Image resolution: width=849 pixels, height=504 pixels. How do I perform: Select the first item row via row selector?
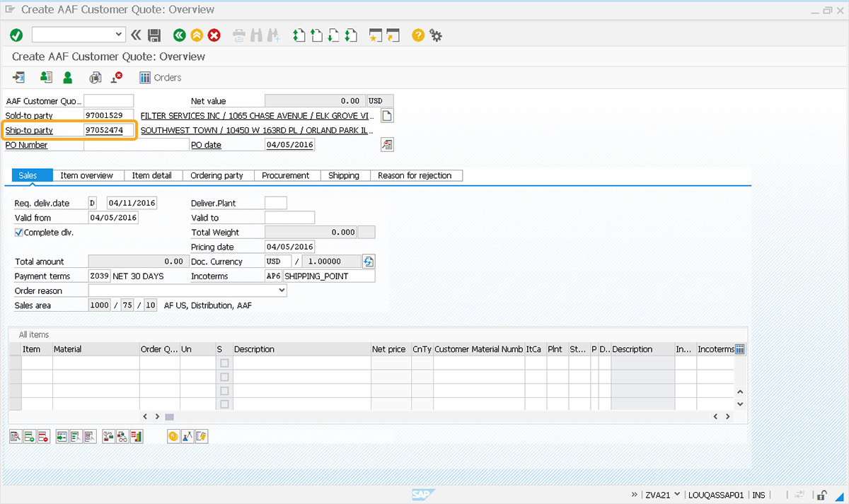16,363
